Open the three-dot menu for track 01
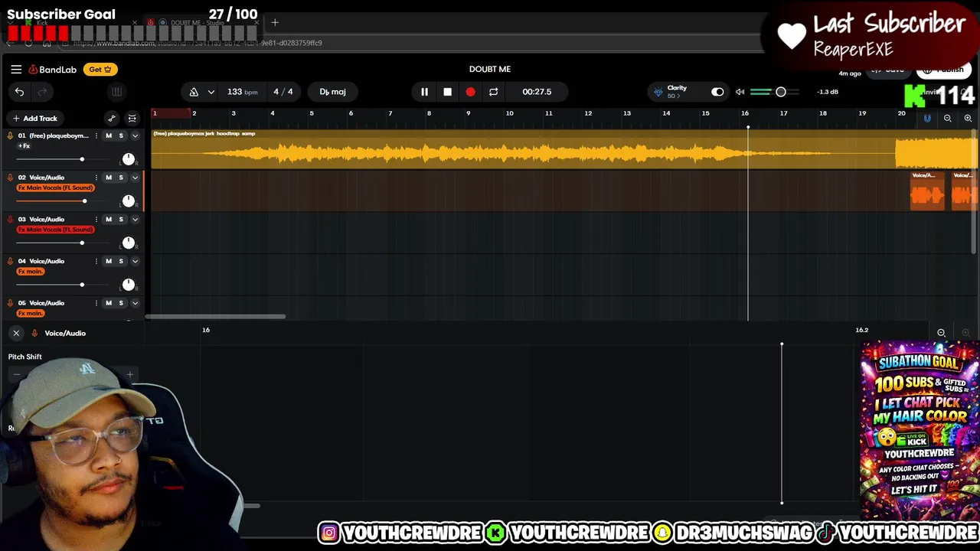Image resolution: width=980 pixels, height=551 pixels. 96,135
